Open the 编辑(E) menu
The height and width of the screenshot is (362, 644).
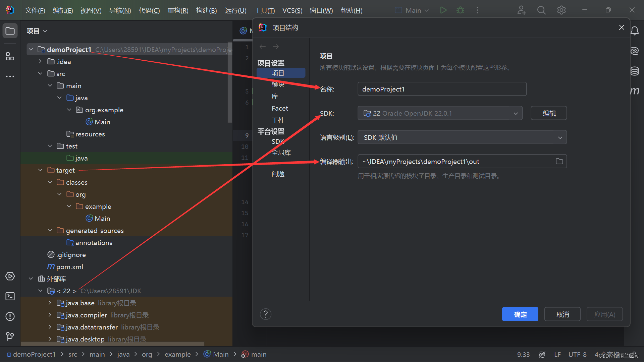(x=63, y=10)
